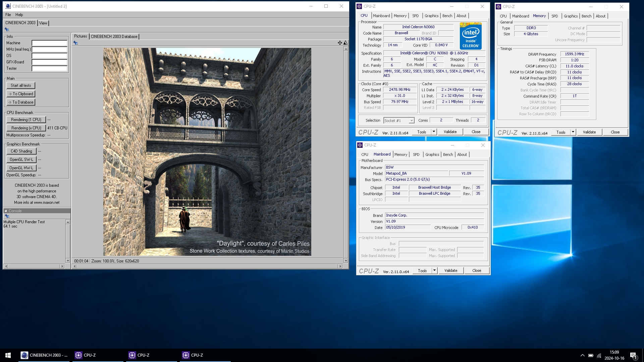Click the Tester input field

(50, 68)
